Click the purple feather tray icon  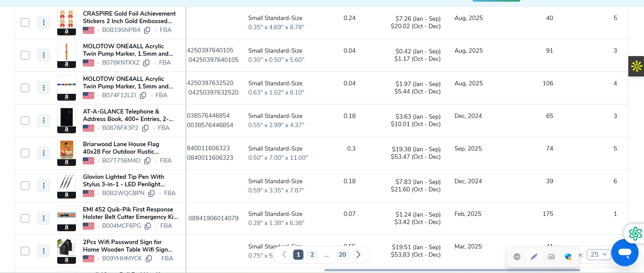tap(534, 257)
